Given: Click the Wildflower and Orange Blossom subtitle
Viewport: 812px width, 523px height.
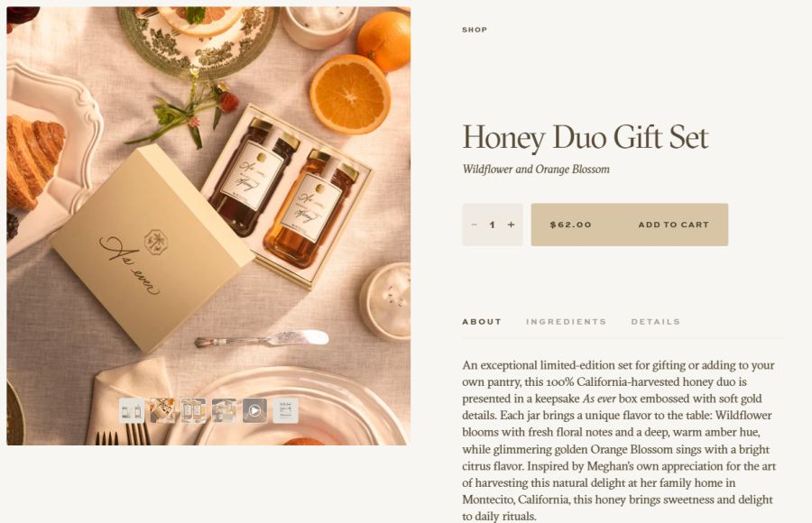Looking at the screenshot, I should click(536, 170).
